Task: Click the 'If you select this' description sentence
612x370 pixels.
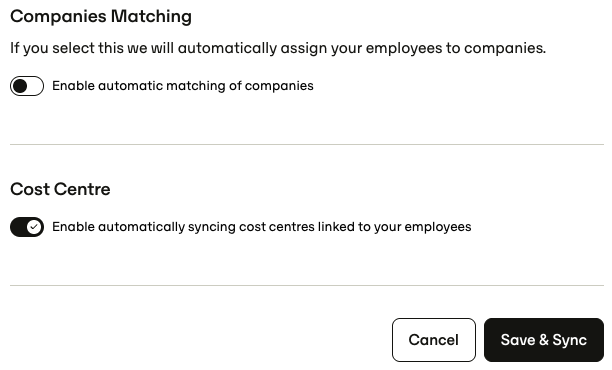Action: point(278,48)
